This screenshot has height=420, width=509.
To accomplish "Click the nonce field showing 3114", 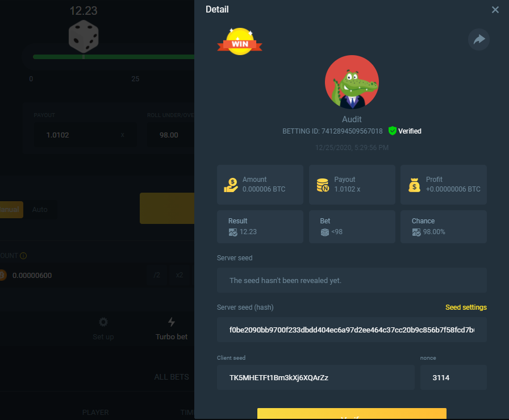I will coord(453,377).
